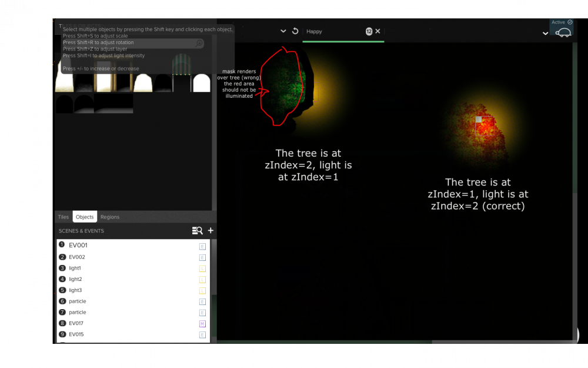This screenshot has height=368, width=588.
Task: Open the tab list dropdown chevron
Action: [x=283, y=31]
